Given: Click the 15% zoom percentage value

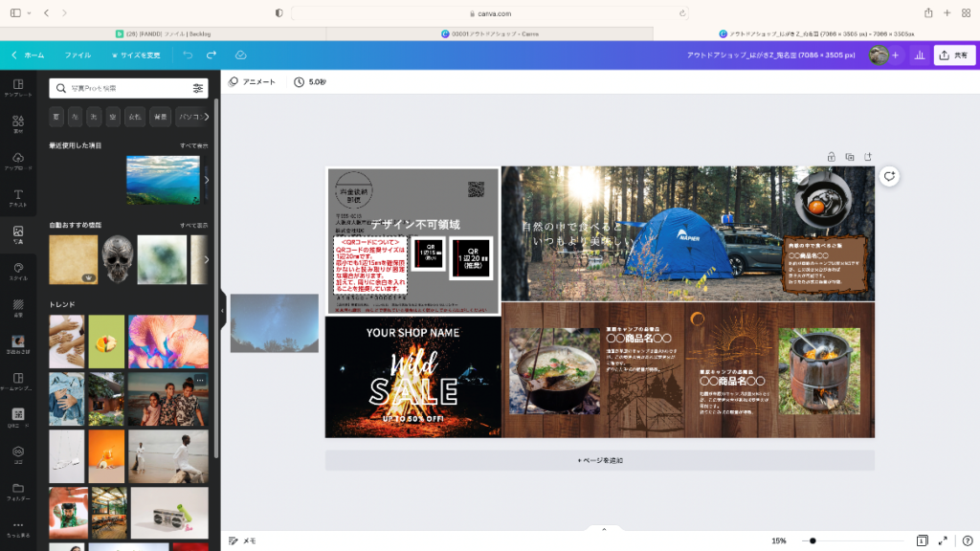Looking at the screenshot, I should 779,541.
